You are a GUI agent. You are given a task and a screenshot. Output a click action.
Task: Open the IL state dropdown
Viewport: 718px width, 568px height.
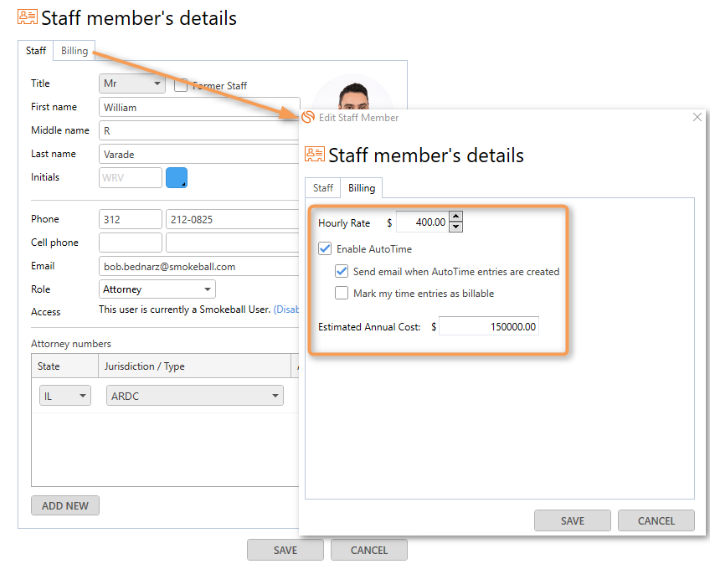tap(65, 396)
